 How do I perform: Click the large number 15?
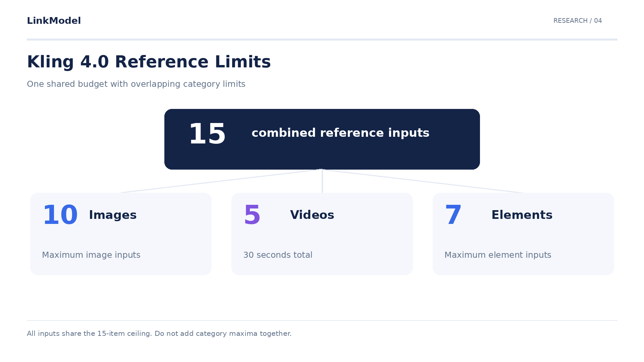[207, 134]
